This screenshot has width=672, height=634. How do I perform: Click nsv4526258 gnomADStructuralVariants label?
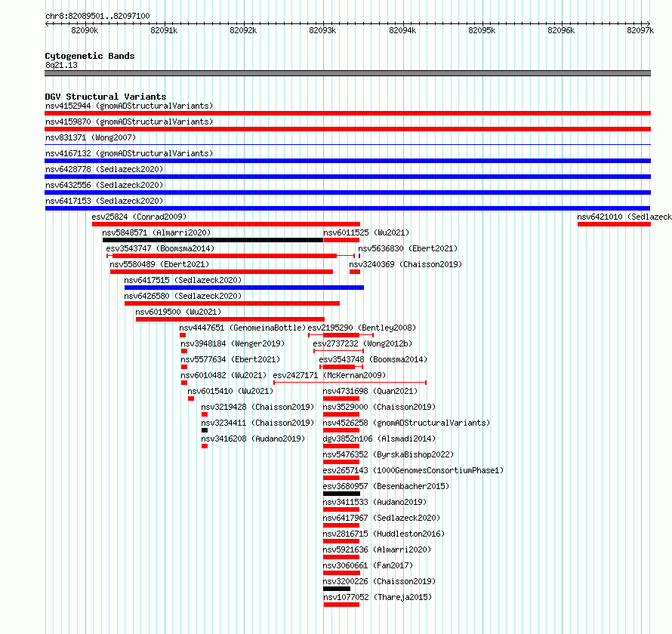pos(406,423)
